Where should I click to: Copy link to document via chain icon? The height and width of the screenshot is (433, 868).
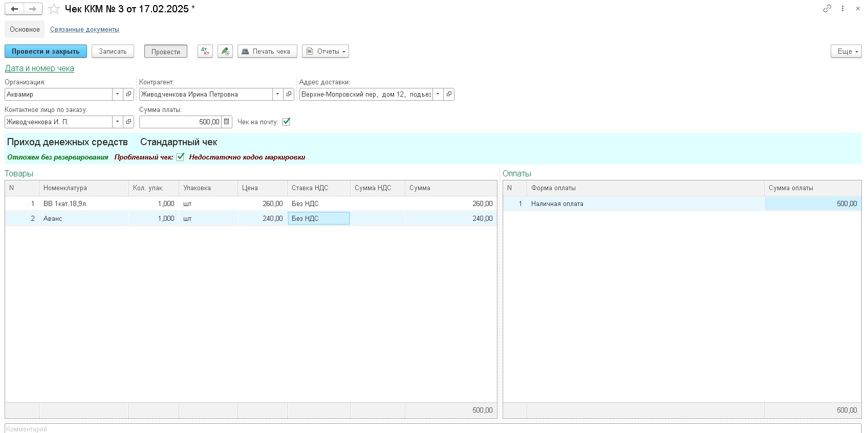827,9
